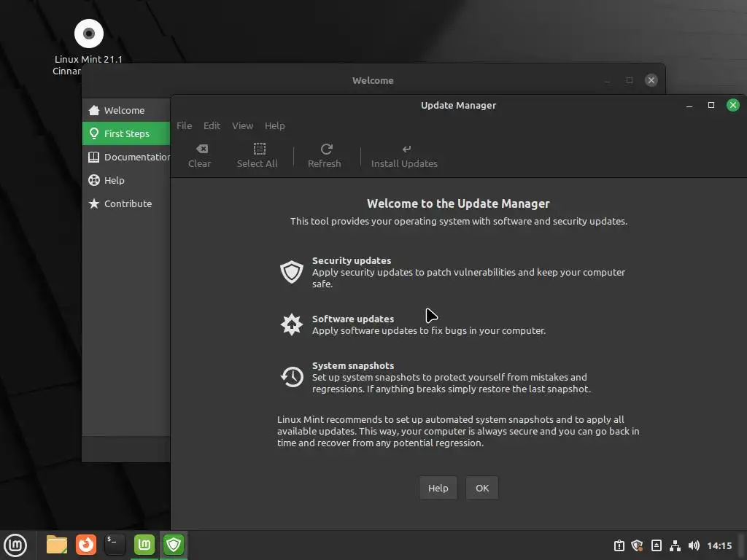747x560 pixels.
Task: Switch to Welcome window taskbar button
Action: click(144, 545)
